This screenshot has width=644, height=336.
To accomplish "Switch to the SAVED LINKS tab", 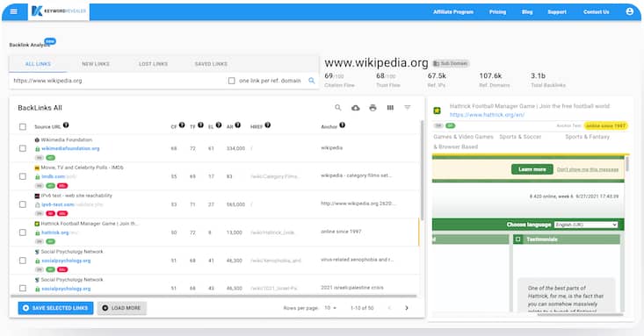I will coord(211,64).
